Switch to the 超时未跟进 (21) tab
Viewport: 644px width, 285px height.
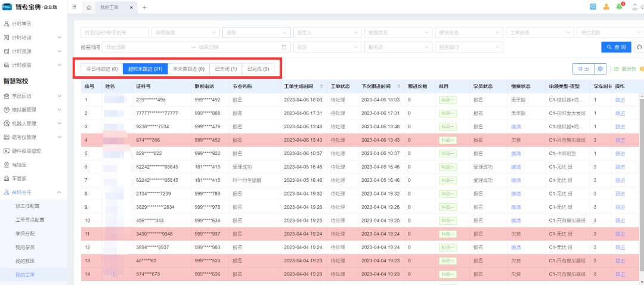[x=145, y=69]
